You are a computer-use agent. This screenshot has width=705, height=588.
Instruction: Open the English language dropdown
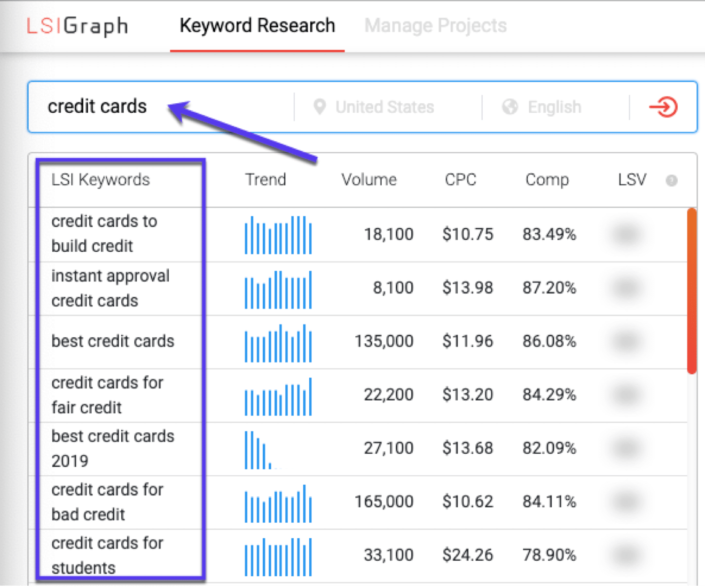(x=555, y=107)
